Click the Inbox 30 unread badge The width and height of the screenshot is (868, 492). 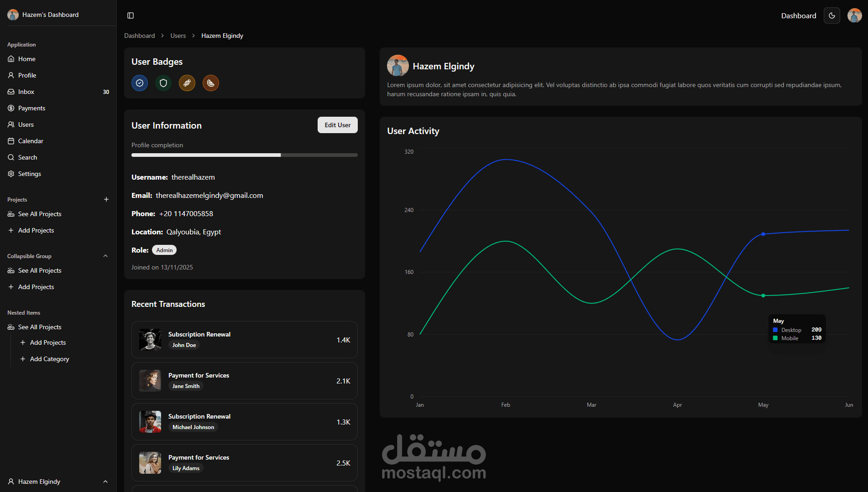[106, 92]
